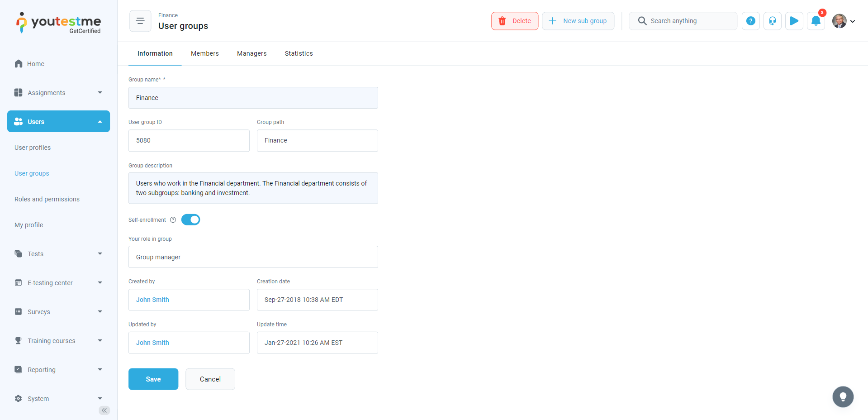Open the help question mark icon

click(x=750, y=21)
